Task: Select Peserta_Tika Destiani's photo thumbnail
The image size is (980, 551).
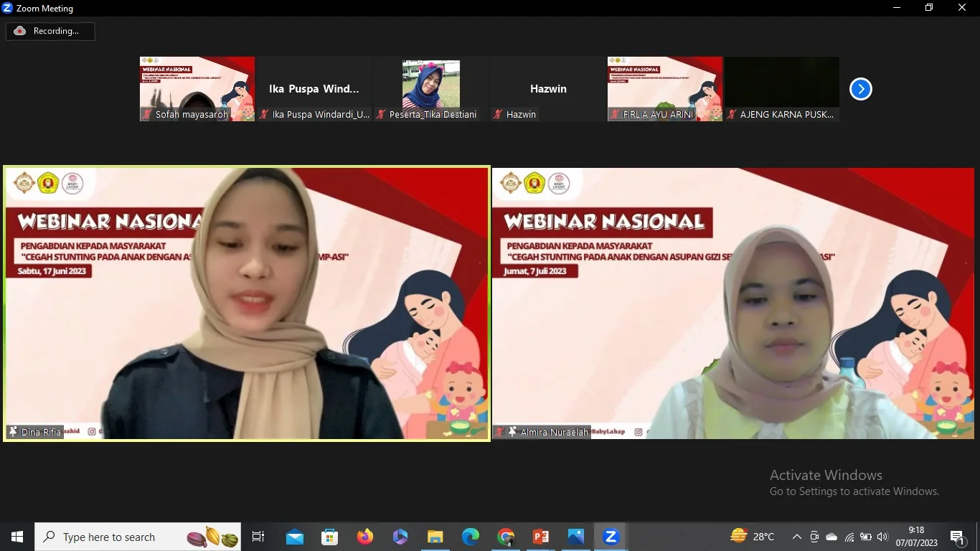Action: coord(431,89)
